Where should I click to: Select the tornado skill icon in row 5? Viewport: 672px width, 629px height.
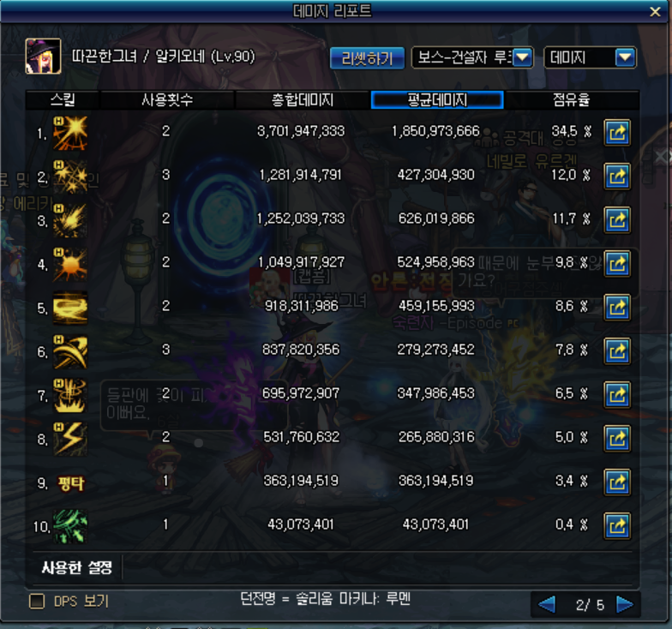(x=70, y=308)
